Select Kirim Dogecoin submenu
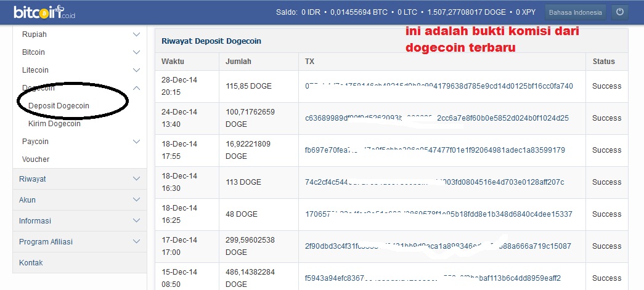This screenshot has width=644, height=290. 54,124
